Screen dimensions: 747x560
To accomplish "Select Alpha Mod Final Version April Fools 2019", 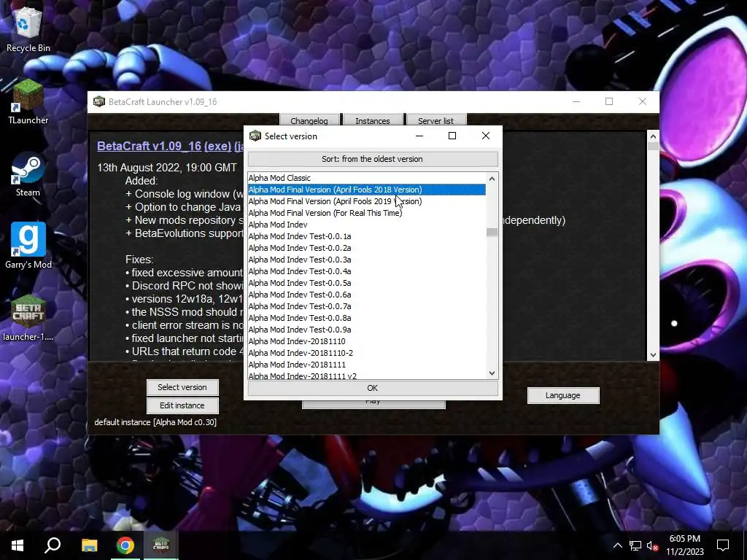I will click(x=367, y=201).
